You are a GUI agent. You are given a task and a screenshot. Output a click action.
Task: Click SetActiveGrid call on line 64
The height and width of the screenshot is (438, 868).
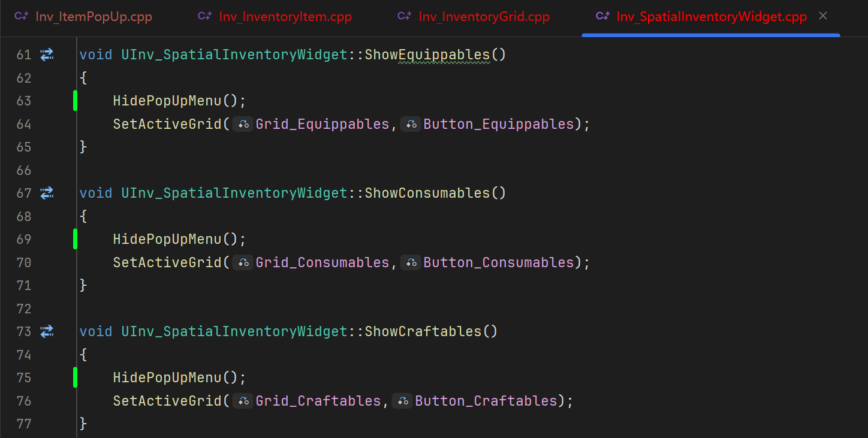167,124
